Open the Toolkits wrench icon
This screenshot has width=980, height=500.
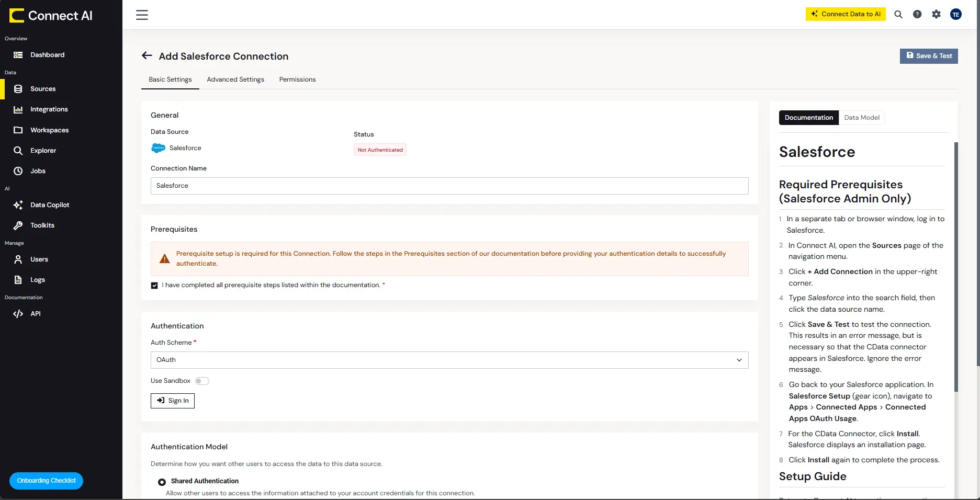(x=18, y=225)
